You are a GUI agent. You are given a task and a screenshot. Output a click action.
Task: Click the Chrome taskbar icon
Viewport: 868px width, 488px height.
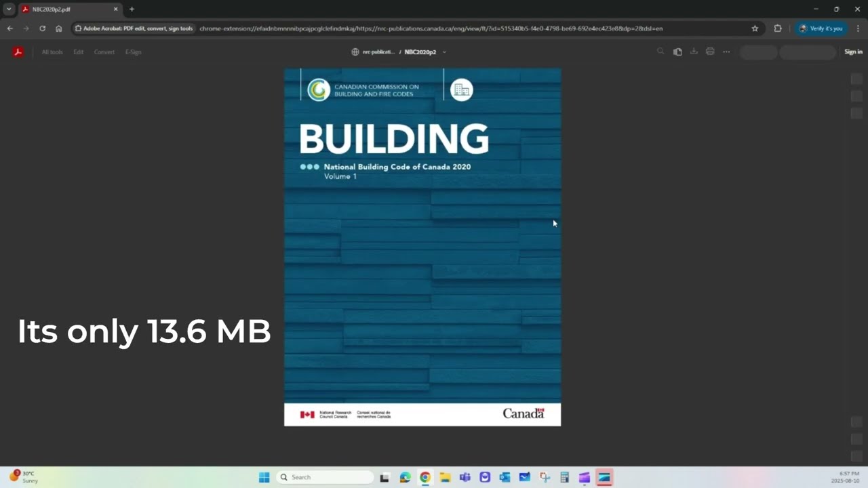[x=425, y=477]
